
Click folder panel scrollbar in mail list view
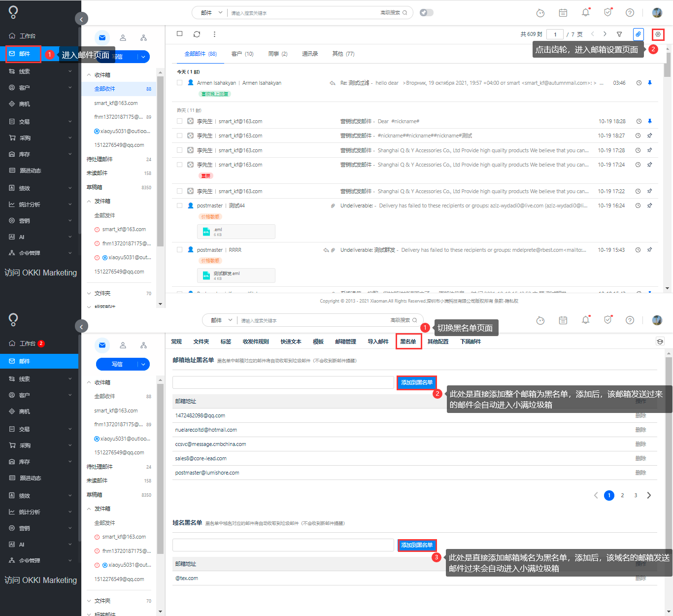(160, 161)
